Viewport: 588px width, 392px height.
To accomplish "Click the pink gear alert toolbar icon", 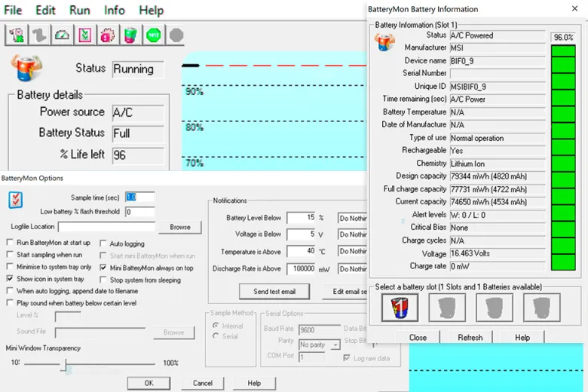I will tap(108, 35).
